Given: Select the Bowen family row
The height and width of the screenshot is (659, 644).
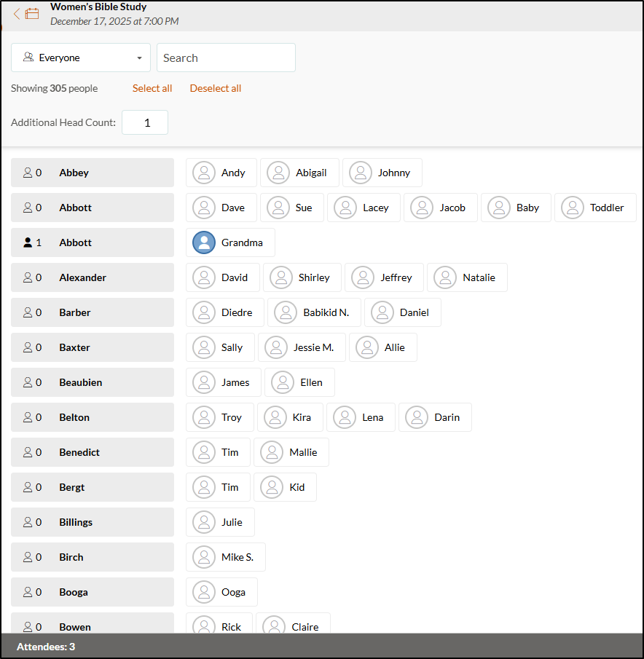Looking at the screenshot, I should click(x=93, y=623).
